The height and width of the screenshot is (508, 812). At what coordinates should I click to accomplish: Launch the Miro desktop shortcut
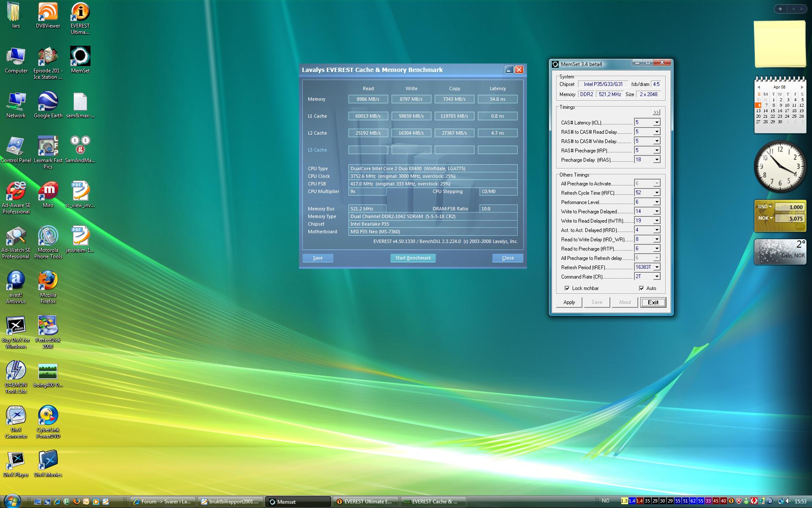click(x=48, y=194)
